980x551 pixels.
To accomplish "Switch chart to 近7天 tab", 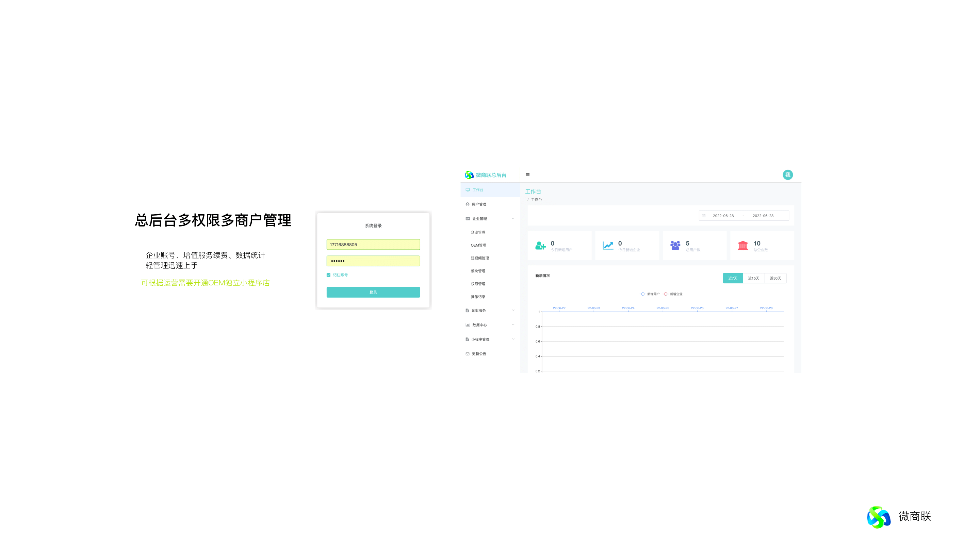I will coord(733,278).
